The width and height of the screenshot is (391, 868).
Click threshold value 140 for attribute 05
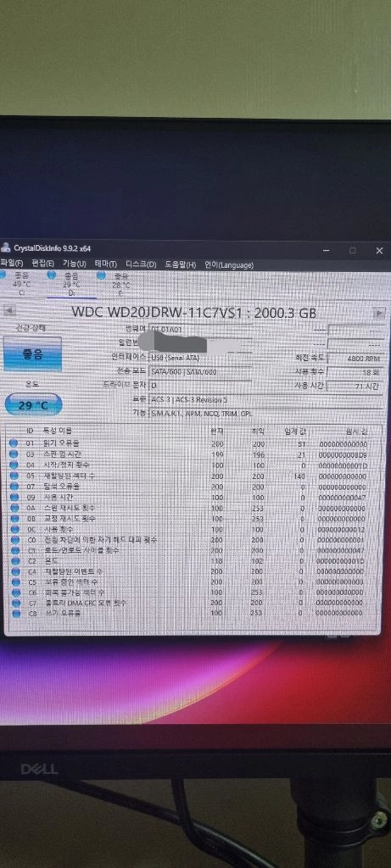299,476
